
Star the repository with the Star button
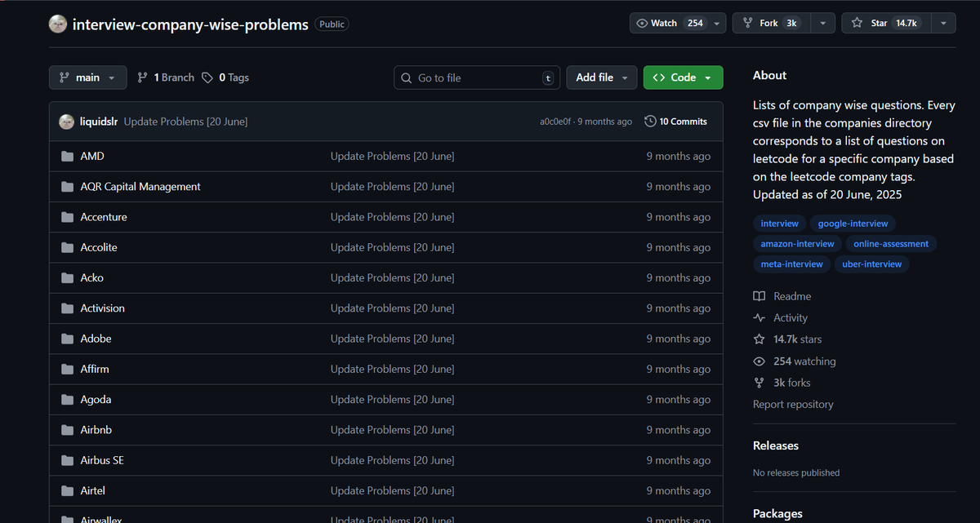[x=886, y=24]
